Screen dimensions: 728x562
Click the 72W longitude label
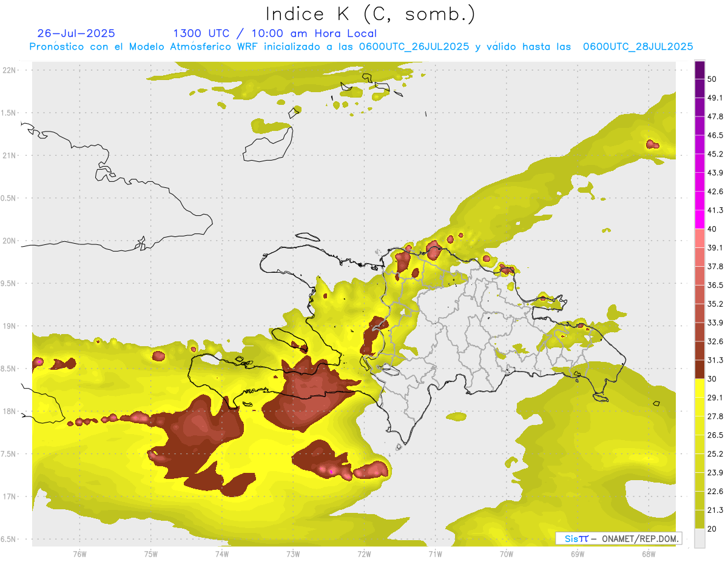pyautogui.click(x=364, y=554)
